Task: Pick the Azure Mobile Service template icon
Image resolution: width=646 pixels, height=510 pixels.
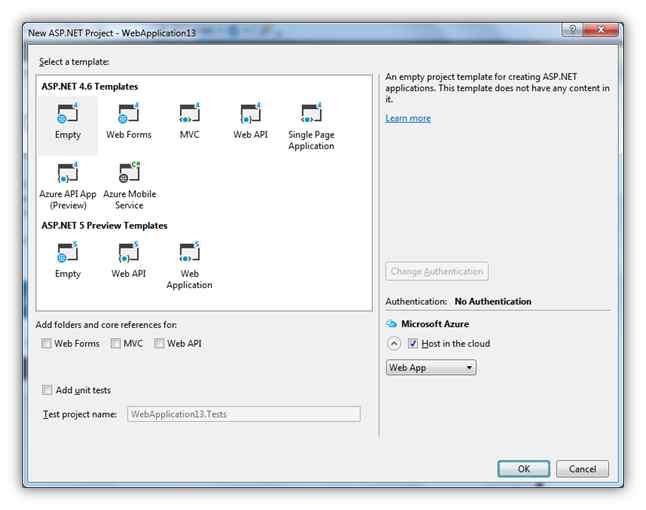Action: point(129,173)
